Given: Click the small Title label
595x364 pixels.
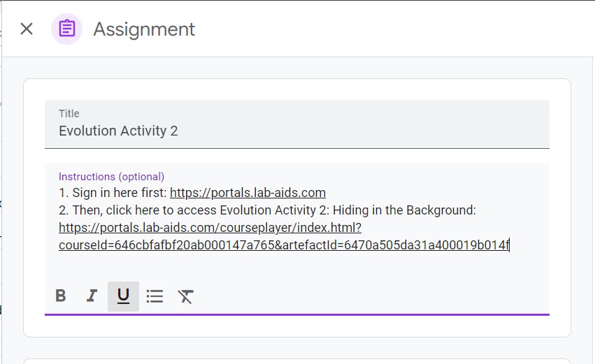Looking at the screenshot, I should click(x=69, y=114).
